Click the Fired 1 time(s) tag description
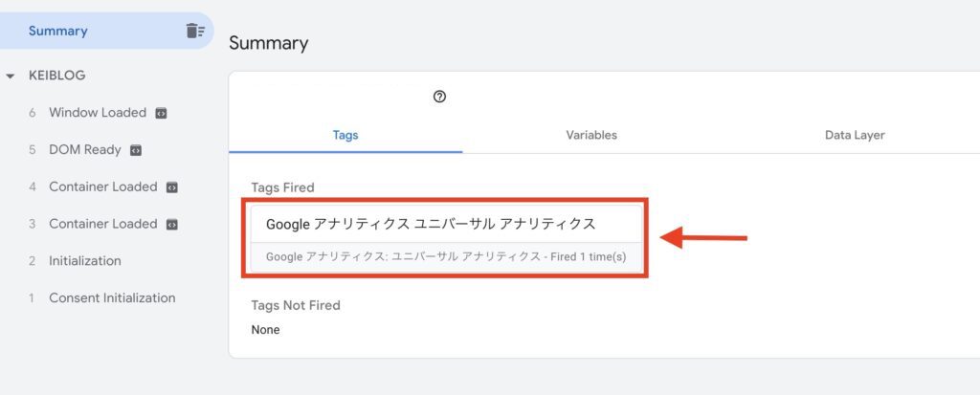 589,257
